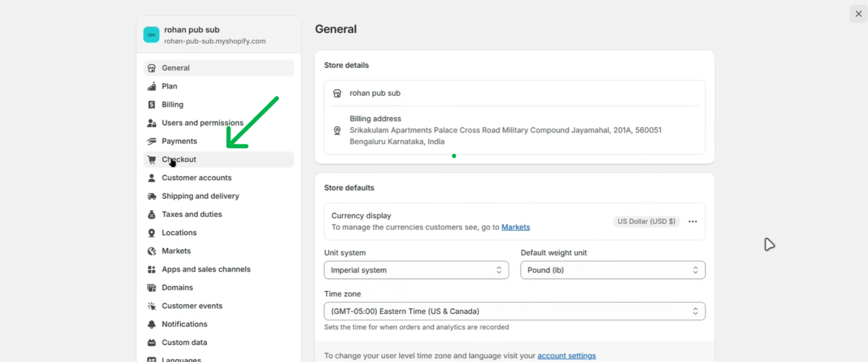Click the Shipping and delivery truck icon
This screenshot has height=362, width=868.
(152, 196)
